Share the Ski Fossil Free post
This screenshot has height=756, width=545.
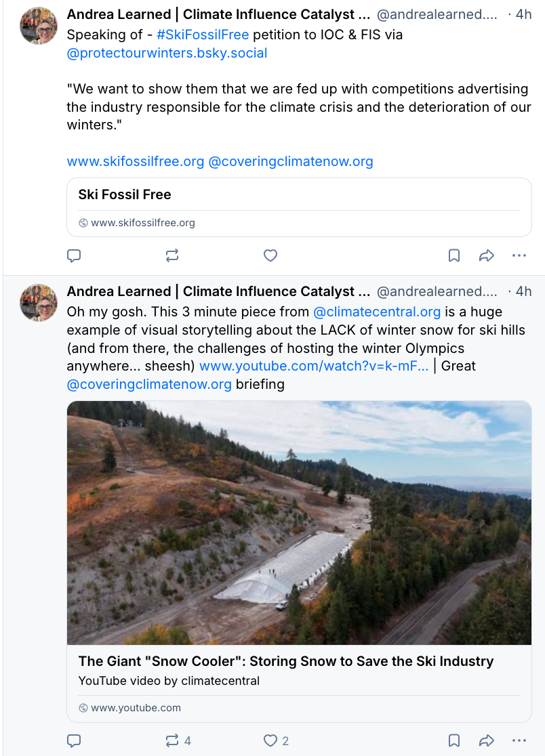point(486,255)
